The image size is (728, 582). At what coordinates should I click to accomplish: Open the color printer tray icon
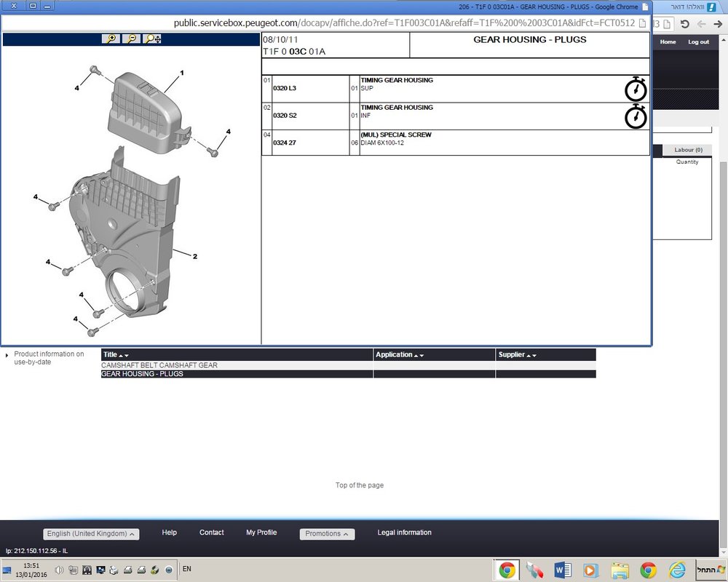114,570
